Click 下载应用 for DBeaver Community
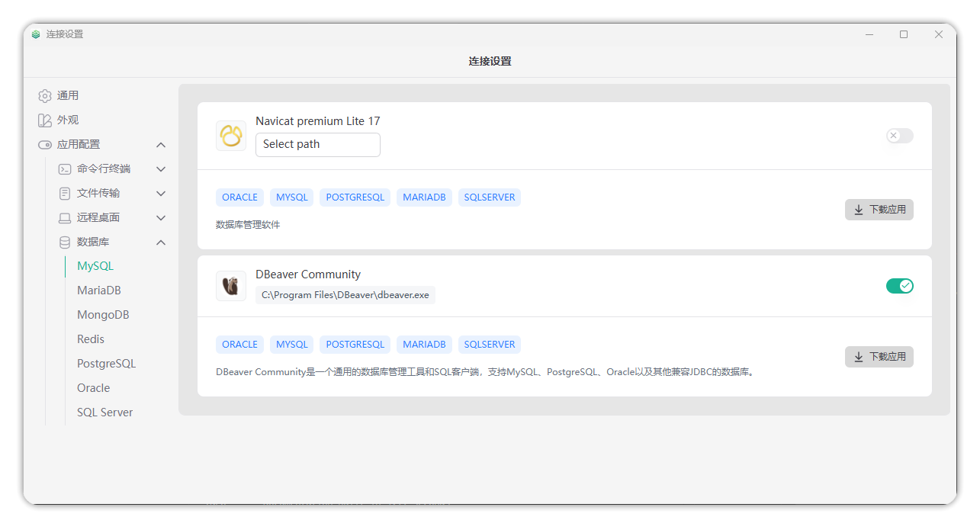Screen dimensions: 980x520 tap(879, 356)
